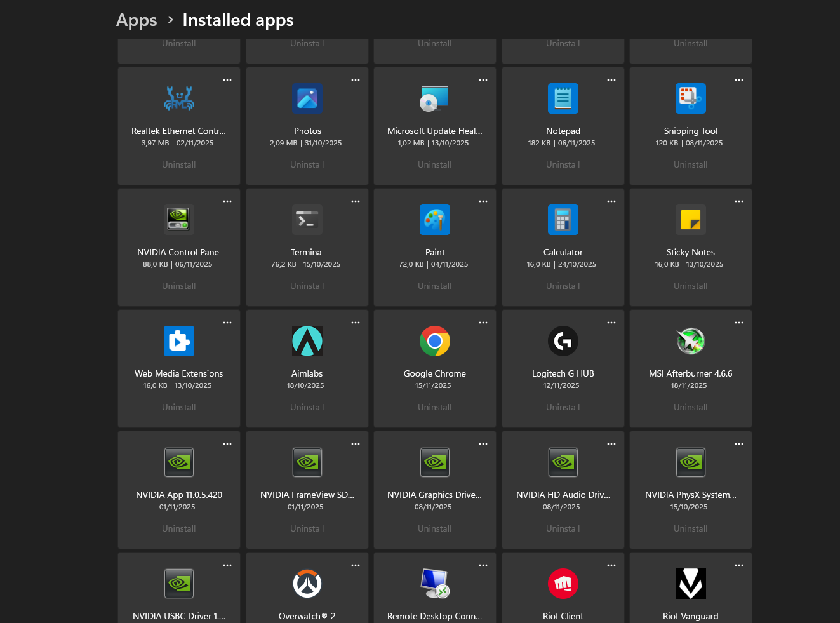This screenshot has height=623, width=840.
Task: Open the three-dot menu for Photos
Action: 356,80
